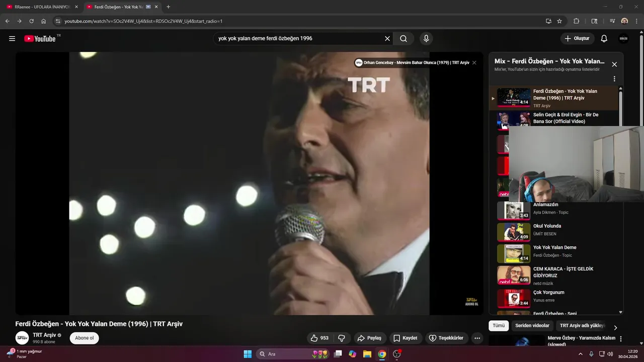Screen dimensions: 644x362
Task: Start voice search with the microphone icon
Action: pos(426,39)
